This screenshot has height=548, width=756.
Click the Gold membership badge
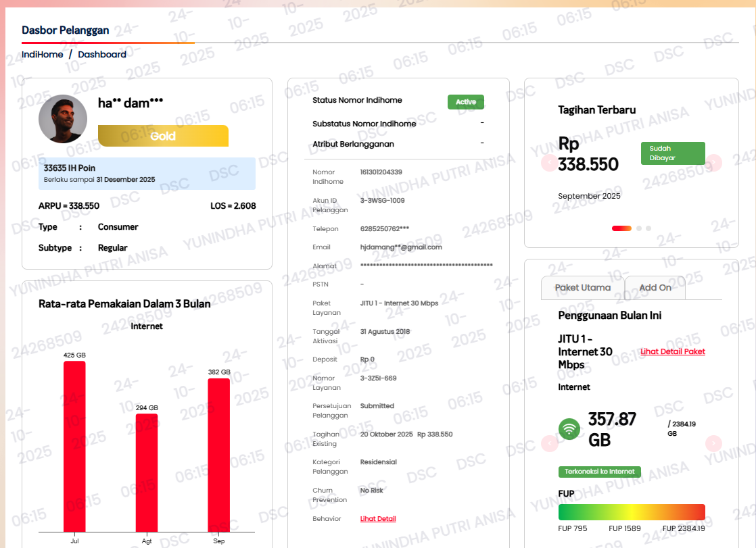(164, 136)
